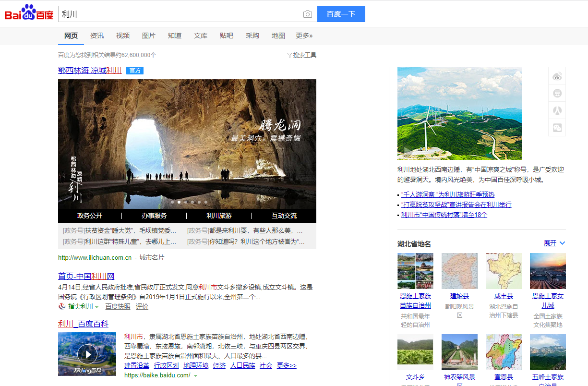Viewport: 588px width, 386px height.
Task: Share via the Renren icon
Action: coord(557,110)
